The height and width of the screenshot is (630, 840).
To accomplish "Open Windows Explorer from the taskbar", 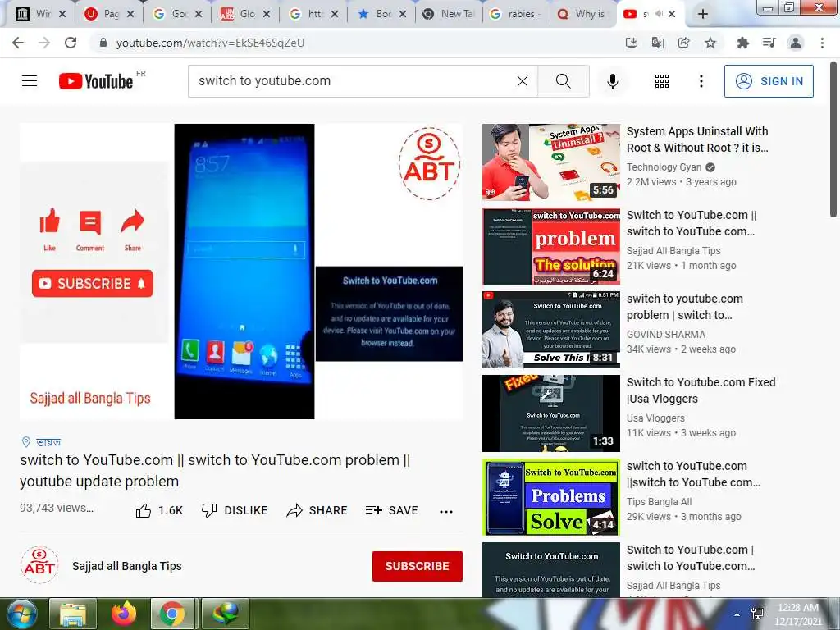I will click(73, 614).
